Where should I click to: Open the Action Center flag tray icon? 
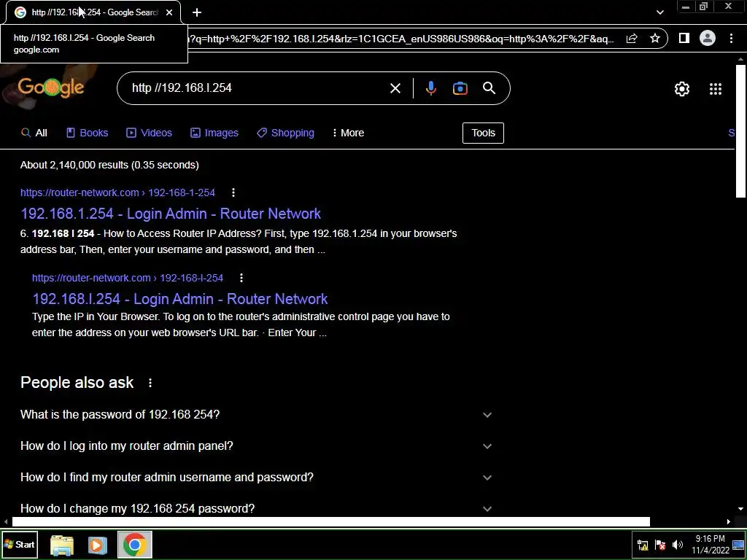[660, 545]
